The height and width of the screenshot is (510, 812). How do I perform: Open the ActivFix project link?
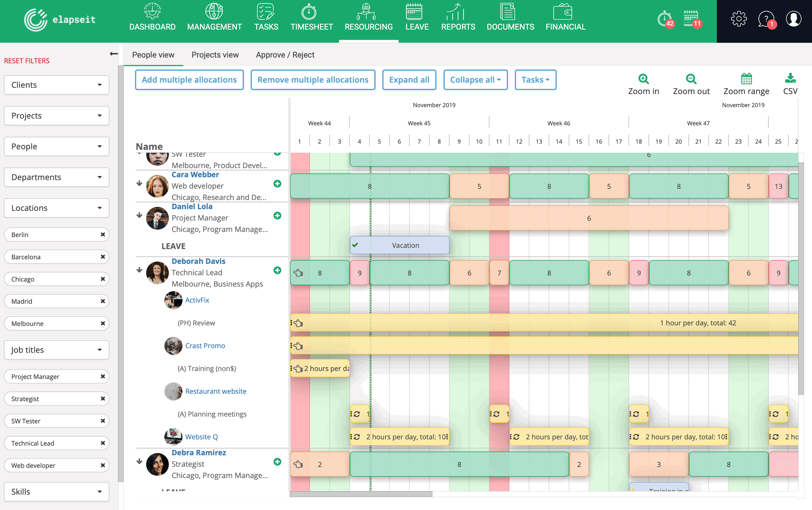click(197, 300)
